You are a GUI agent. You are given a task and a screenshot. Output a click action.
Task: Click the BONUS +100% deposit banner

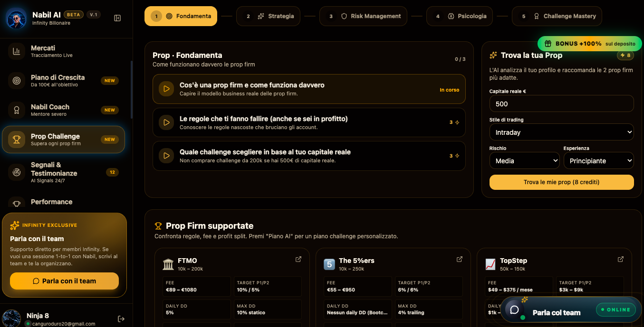589,44
